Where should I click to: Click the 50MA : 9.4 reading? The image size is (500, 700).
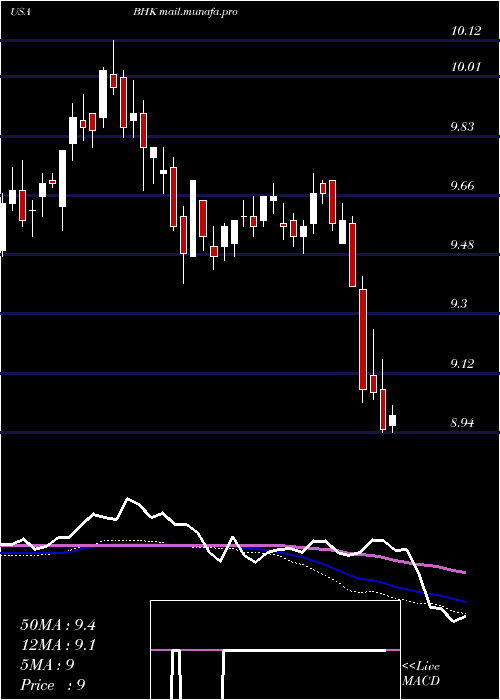[58, 625]
